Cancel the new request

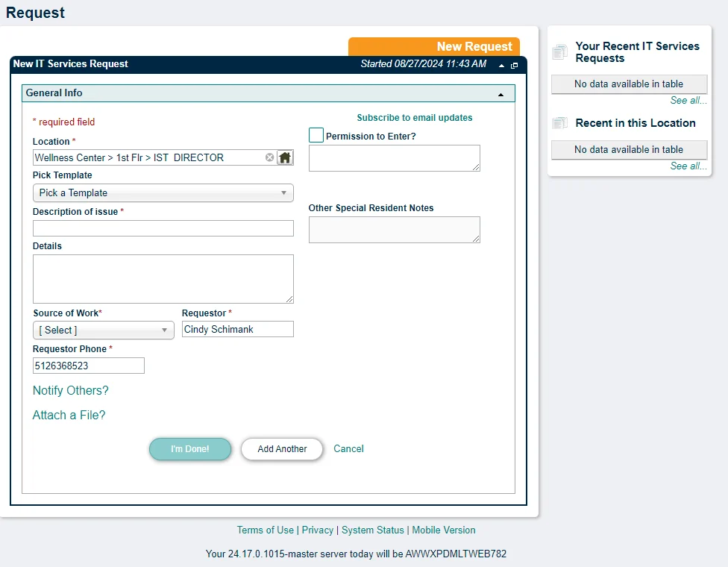(348, 448)
